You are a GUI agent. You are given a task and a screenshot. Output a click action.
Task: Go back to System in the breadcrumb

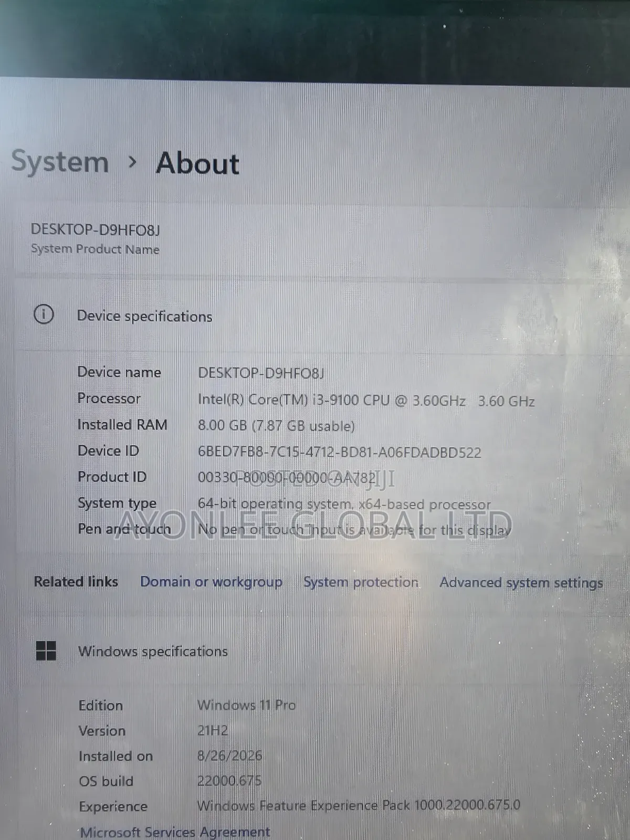pos(60,162)
